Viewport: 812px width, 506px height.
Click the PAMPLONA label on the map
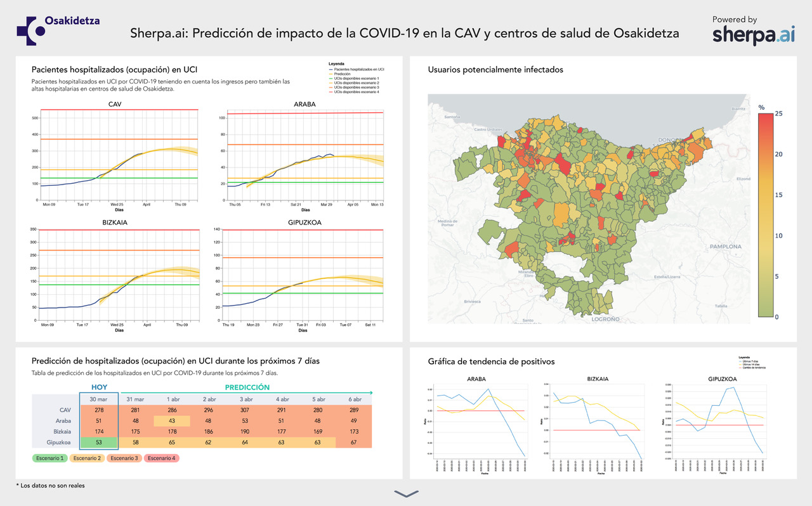coord(725,246)
